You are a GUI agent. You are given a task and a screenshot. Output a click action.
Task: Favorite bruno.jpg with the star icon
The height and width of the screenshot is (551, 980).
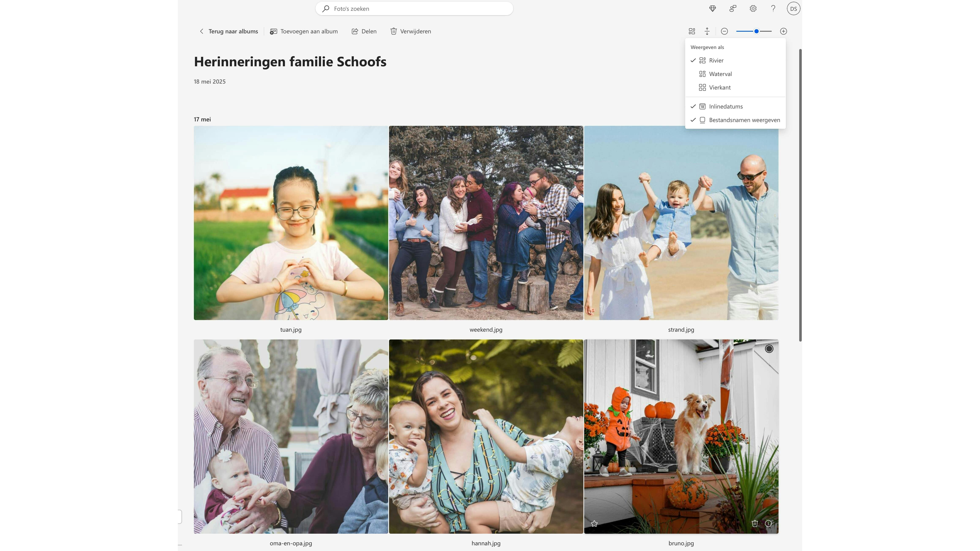pos(594,524)
